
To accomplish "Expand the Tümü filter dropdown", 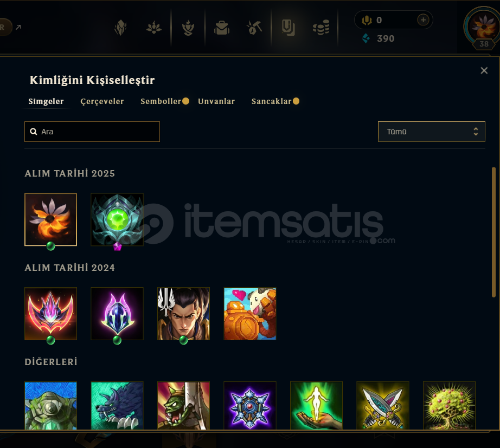I will coord(432,132).
